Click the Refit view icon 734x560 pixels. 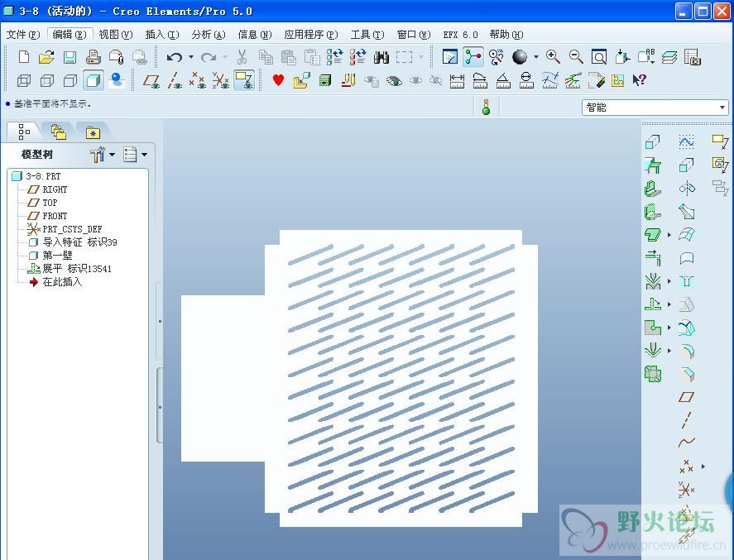(599, 57)
